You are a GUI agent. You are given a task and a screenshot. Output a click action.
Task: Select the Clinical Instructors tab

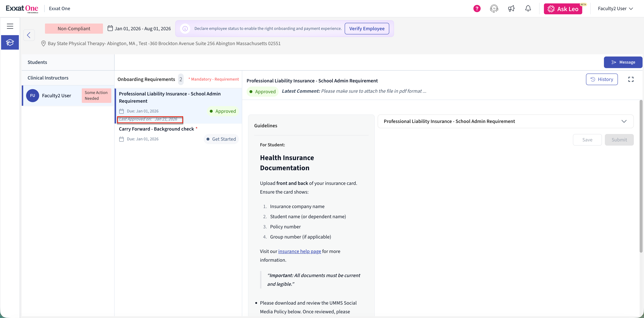(48, 78)
